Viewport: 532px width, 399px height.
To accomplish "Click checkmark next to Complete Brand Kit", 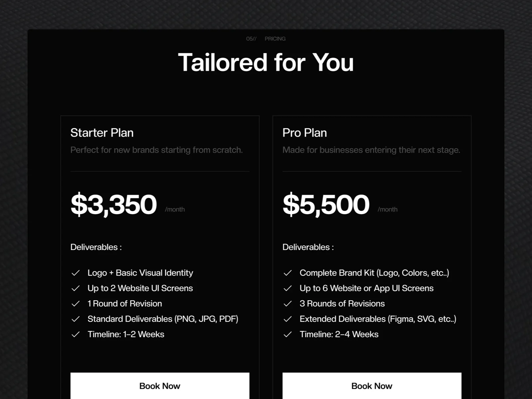I will (x=288, y=273).
